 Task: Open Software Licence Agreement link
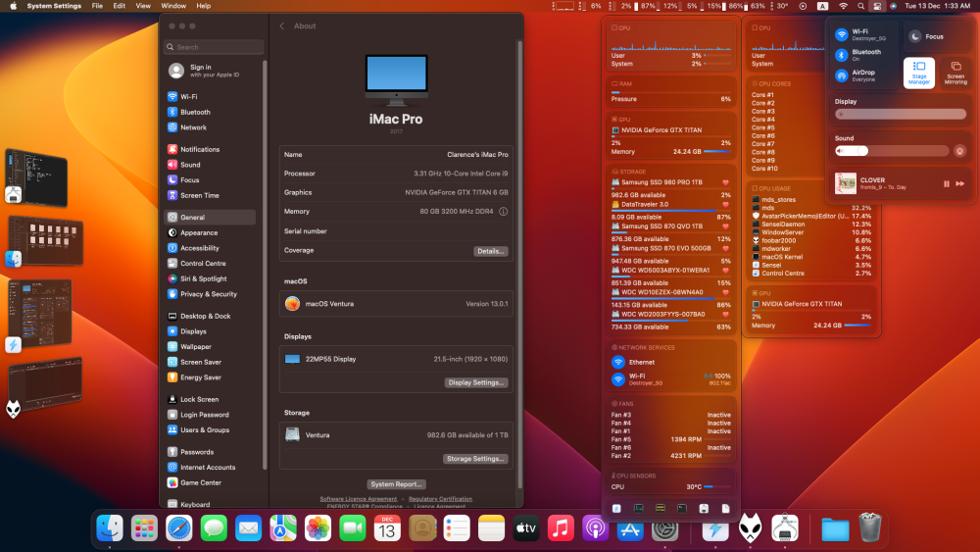358,499
